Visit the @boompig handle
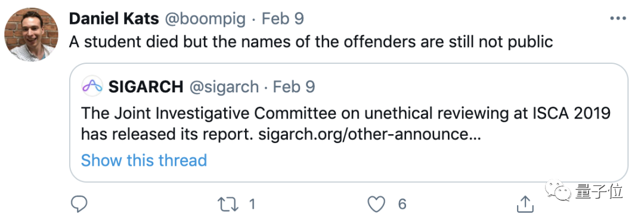 [205, 19]
